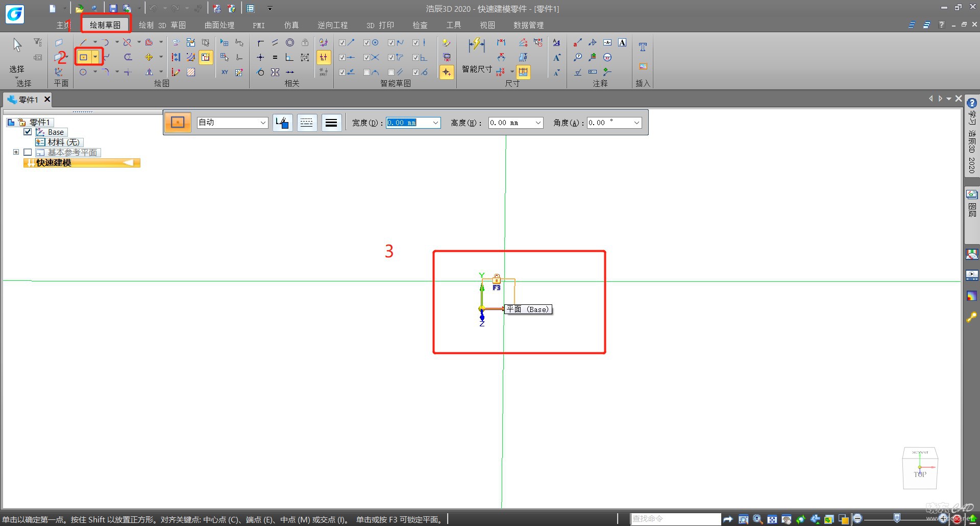980x526 pixels.
Task: Click the Zoom Area icon in status bar
Action: (743, 519)
